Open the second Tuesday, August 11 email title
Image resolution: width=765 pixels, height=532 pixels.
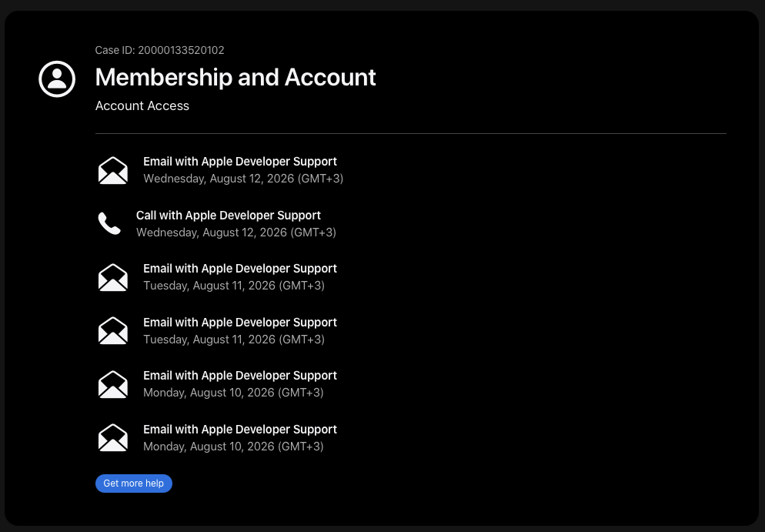(240, 322)
